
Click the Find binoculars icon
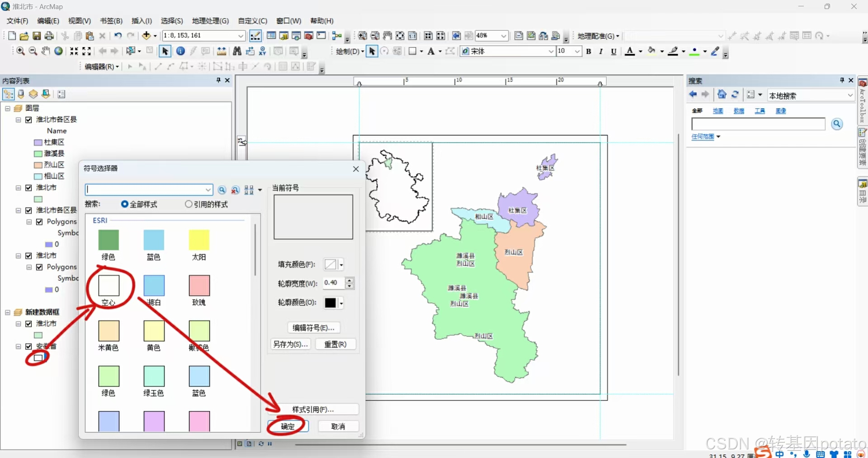point(237,51)
